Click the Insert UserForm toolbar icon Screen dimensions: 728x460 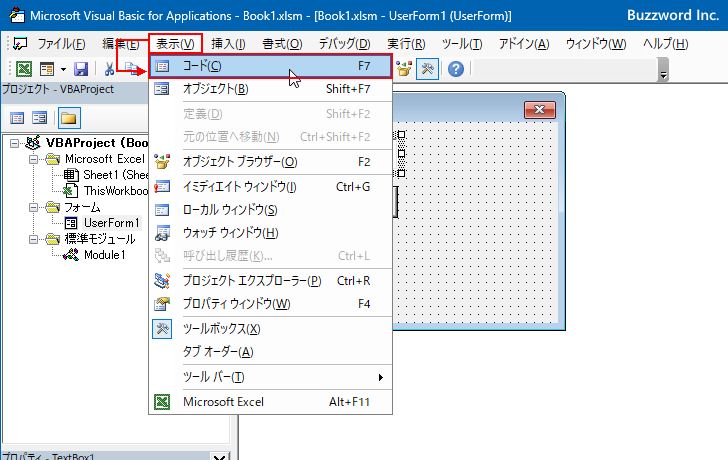47,69
